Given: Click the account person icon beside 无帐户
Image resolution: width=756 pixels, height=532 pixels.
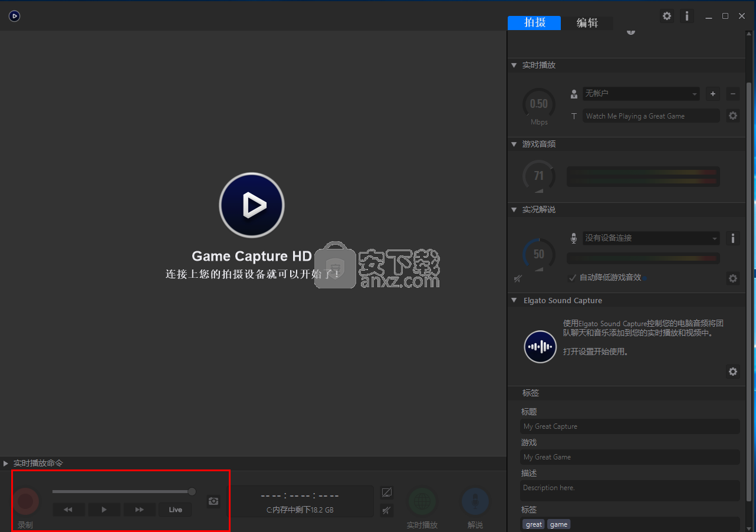Looking at the screenshot, I should coord(574,94).
